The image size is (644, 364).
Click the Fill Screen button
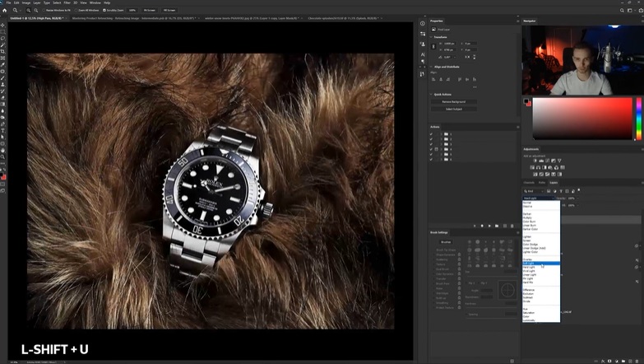click(x=169, y=10)
